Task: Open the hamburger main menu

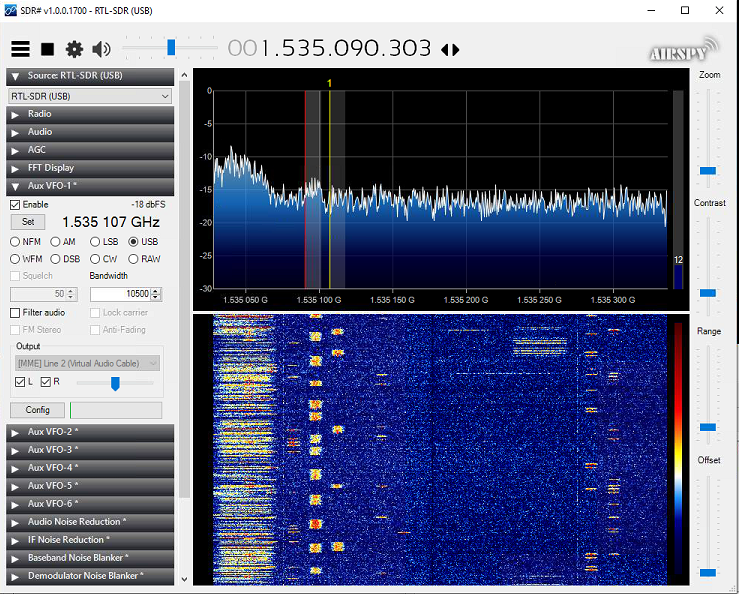Action: tap(20, 49)
